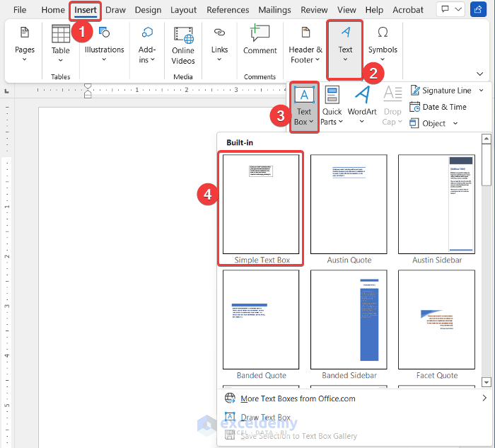Screen dimensions: 495x448
Task: Switch to the Home tab
Action: [53, 10]
